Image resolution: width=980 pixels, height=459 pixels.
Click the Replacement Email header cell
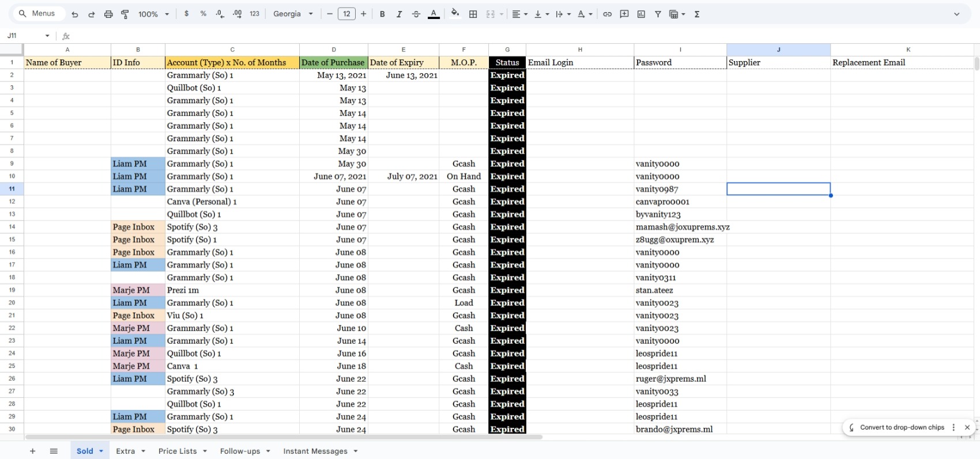coord(902,62)
